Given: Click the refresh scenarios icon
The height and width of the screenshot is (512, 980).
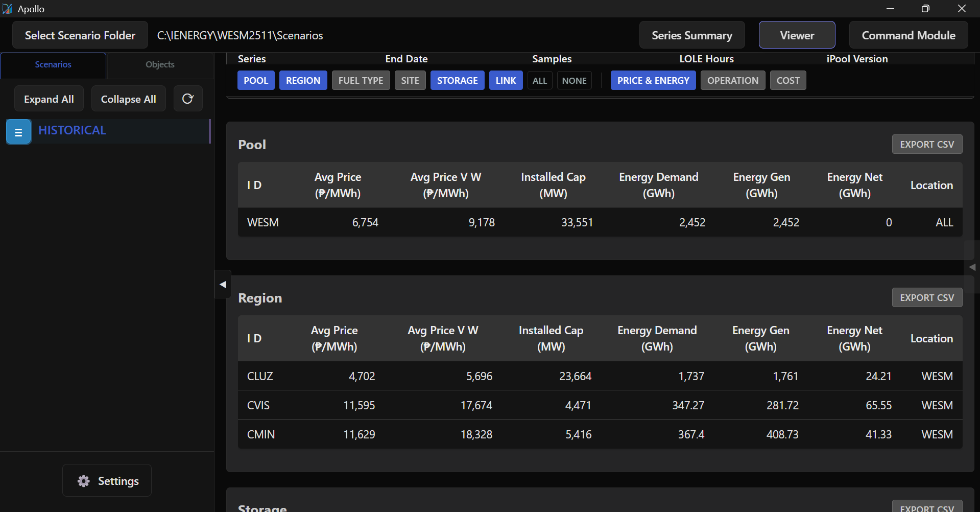Looking at the screenshot, I should (x=187, y=99).
